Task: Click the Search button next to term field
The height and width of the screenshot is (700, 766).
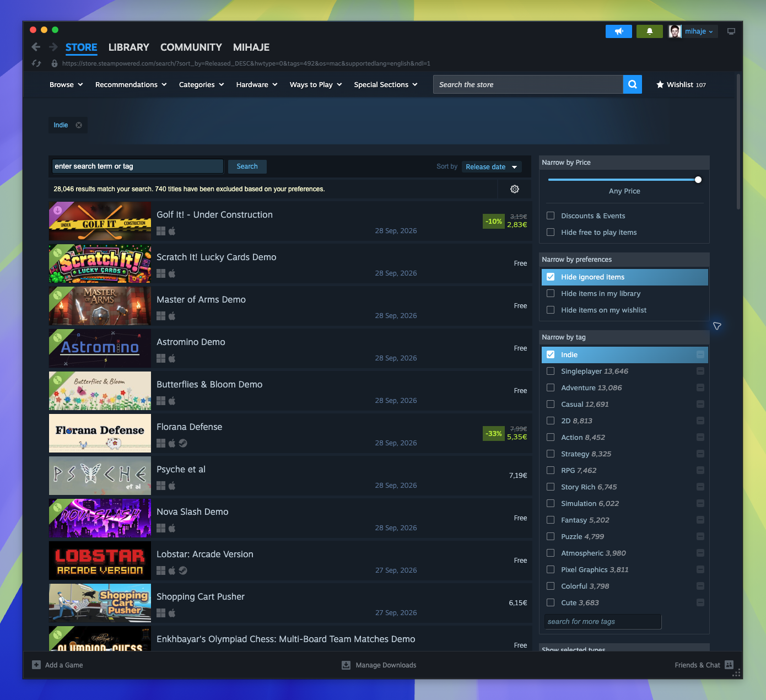Action: (x=247, y=166)
